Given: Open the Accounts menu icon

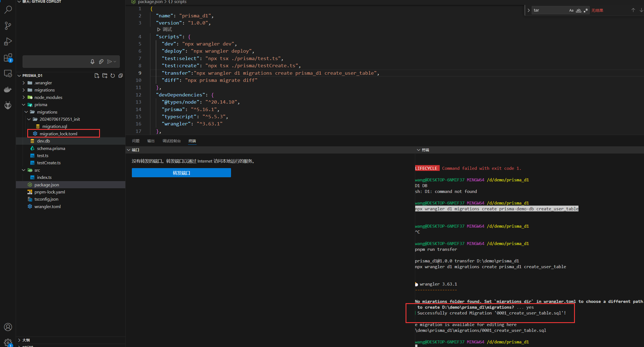Looking at the screenshot, I should click(8, 327).
